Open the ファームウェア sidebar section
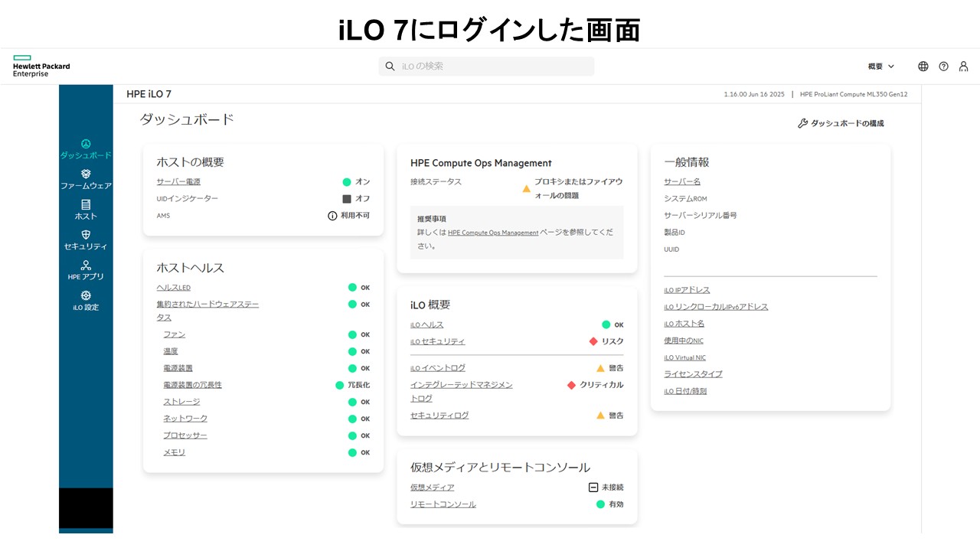980x551 pixels. click(x=86, y=180)
